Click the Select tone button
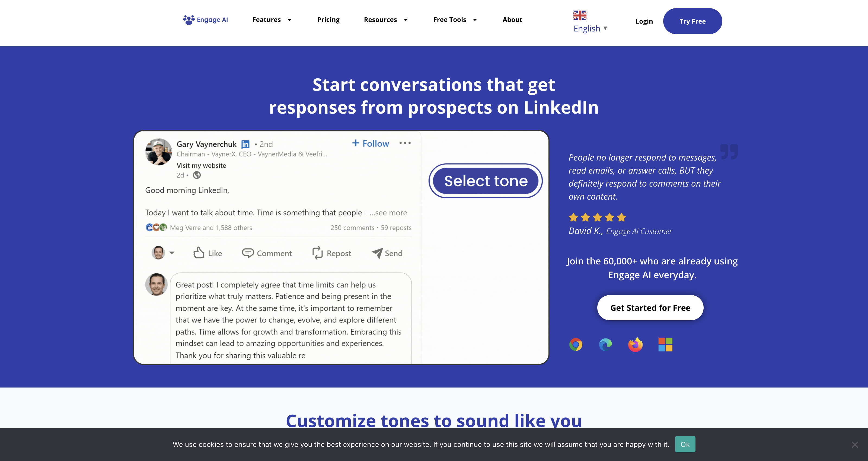868x461 pixels. [x=486, y=181]
